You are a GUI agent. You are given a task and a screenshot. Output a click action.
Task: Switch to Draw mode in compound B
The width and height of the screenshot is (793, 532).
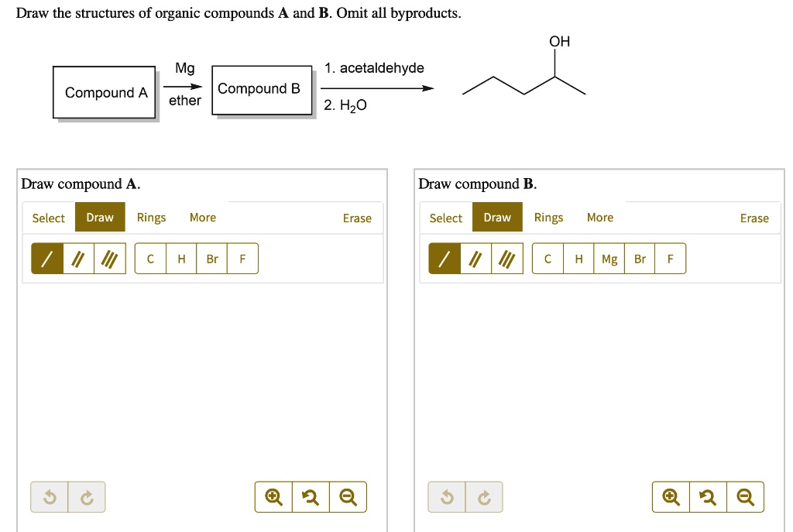point(497,218)
